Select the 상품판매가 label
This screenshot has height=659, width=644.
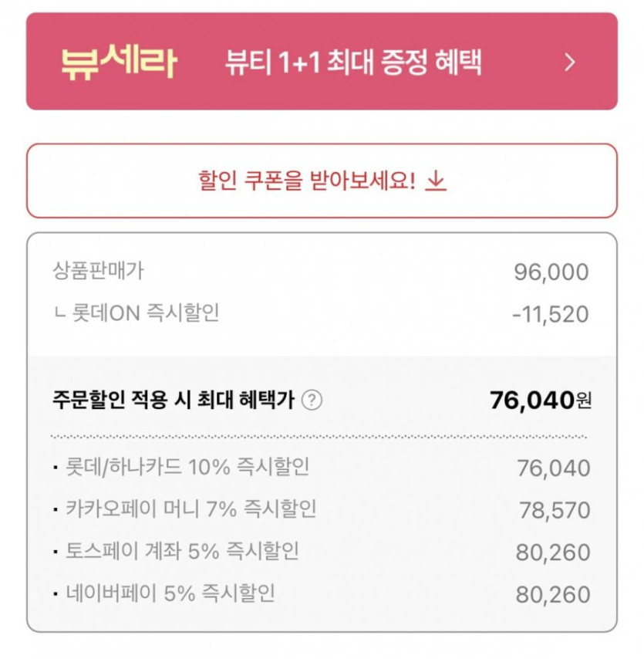98,271
